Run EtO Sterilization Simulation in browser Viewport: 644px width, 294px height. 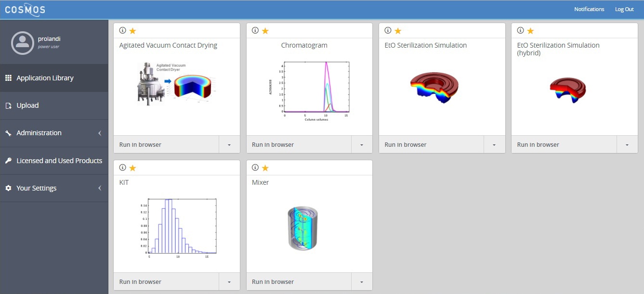(431, 144)
